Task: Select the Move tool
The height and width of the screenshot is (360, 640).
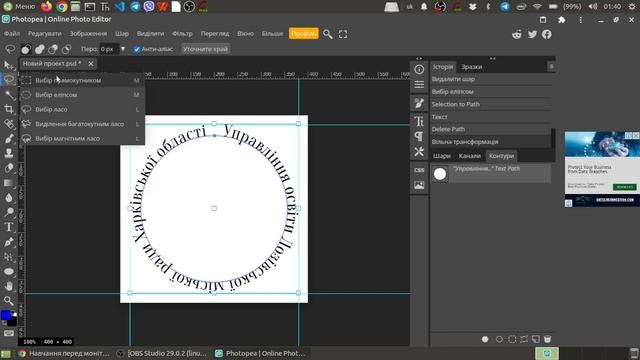Action: (8, 65)
